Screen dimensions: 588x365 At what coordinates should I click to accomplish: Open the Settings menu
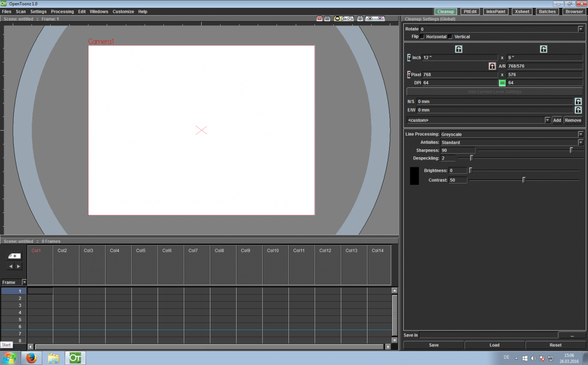pyautogui.click(x=39, y=11)
